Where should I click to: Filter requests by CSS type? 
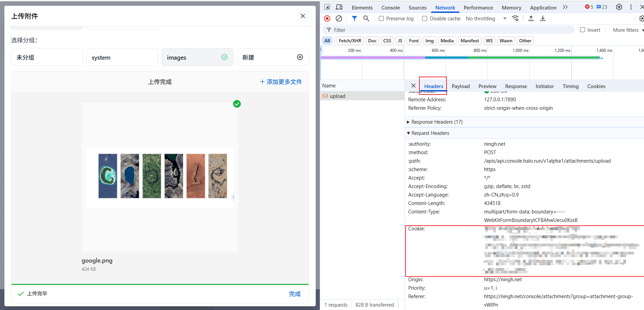387,41
